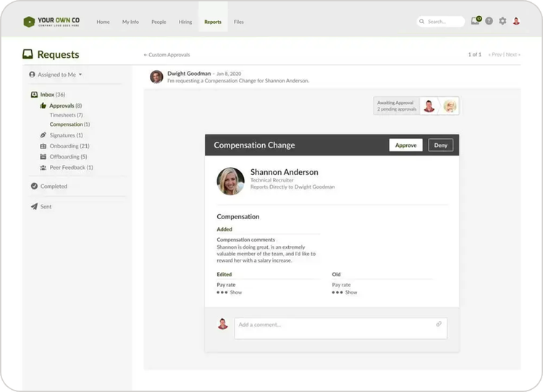Open the help question mark icon
Viewport: 543px width, 392px height.
pos(489,21)
